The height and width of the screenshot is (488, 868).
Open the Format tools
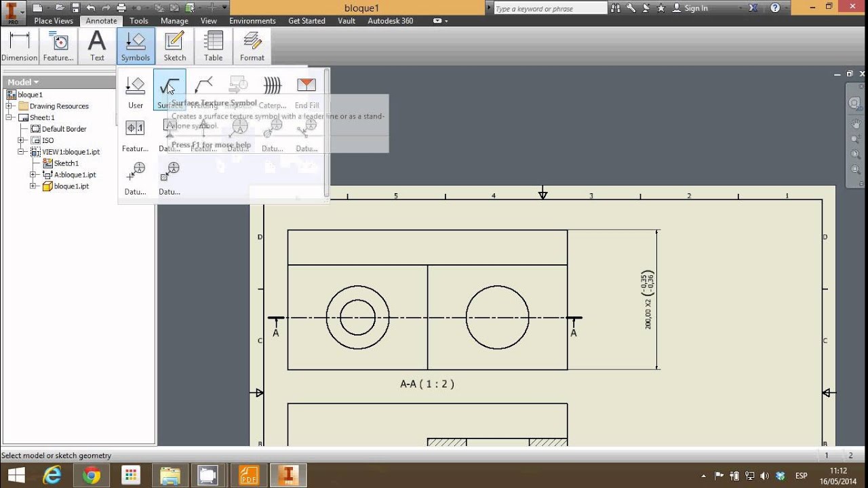pyautogui.click(x=252, y=46)
